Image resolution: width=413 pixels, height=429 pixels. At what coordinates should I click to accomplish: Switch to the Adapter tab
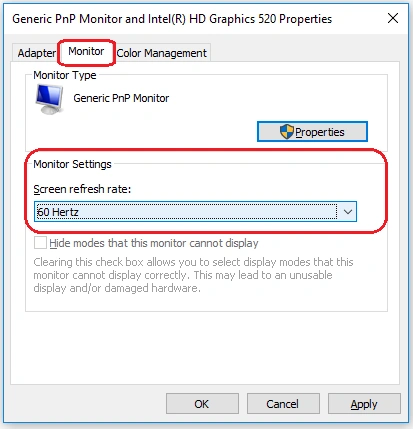36,53
